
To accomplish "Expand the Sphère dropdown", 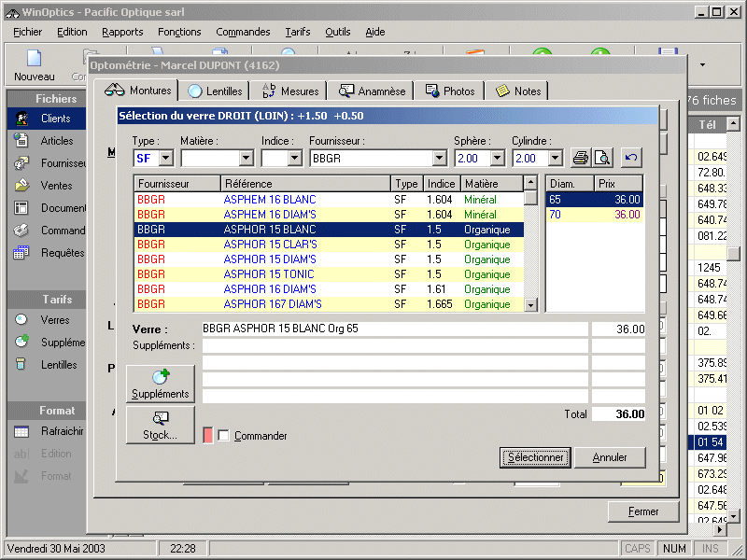I will pos(497,159).
